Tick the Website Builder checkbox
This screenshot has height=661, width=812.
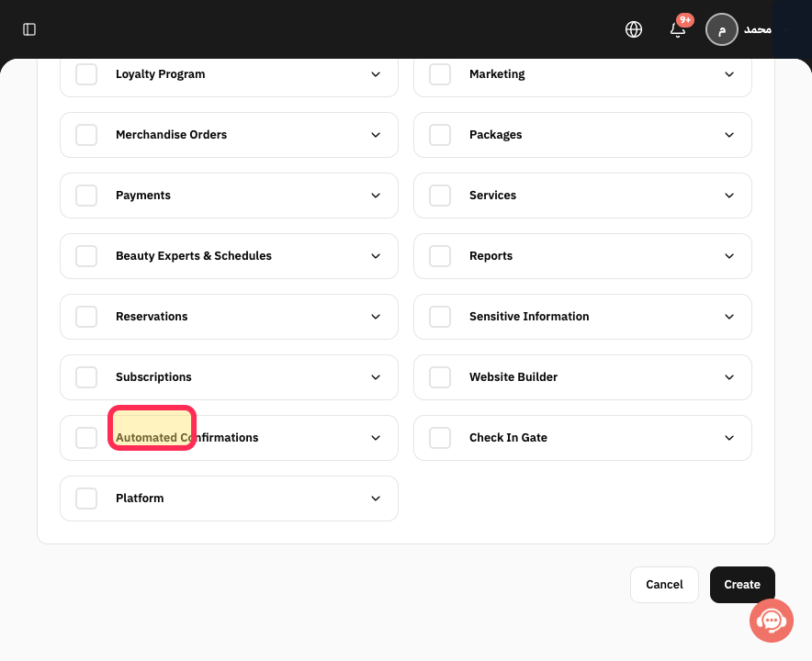click(x=440, y=377)
